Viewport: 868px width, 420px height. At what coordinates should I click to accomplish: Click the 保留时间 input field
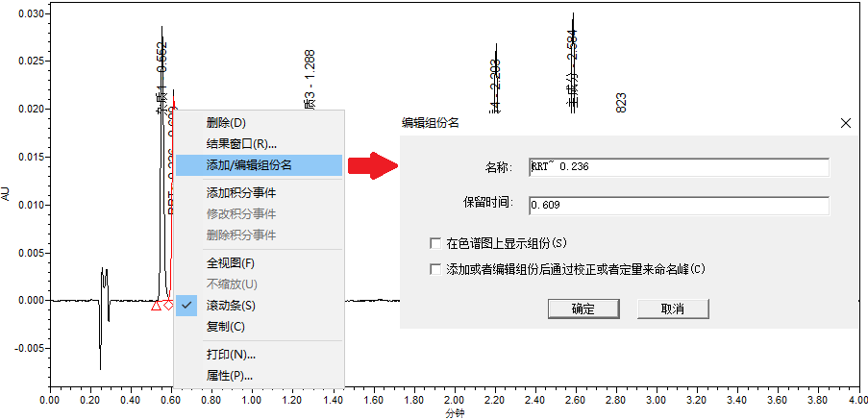680,206
